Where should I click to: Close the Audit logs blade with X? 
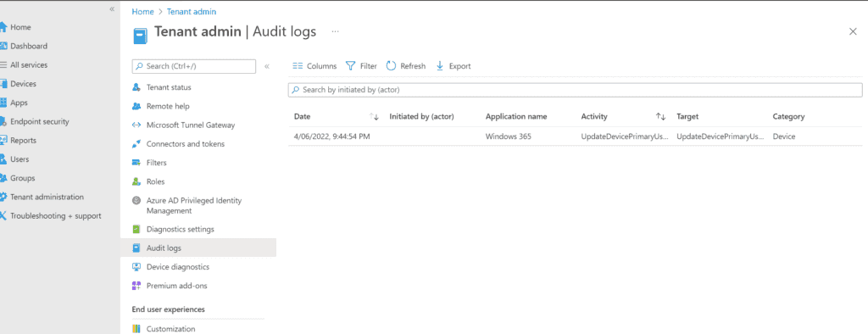coord(853,31)
